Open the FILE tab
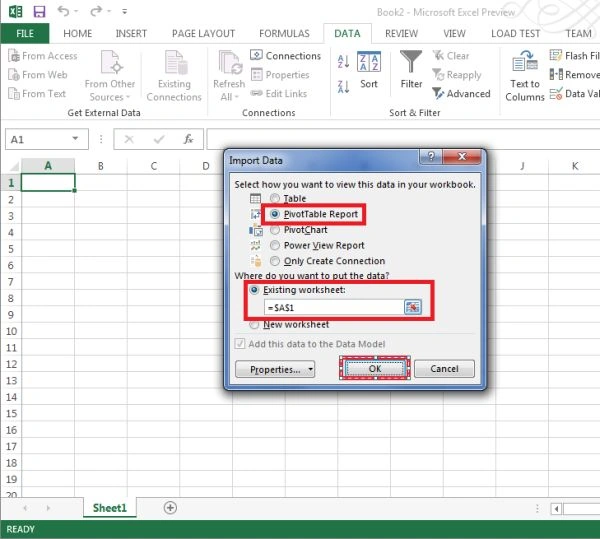The width and height of the screenshot is (600, 539). click(25, 34)
